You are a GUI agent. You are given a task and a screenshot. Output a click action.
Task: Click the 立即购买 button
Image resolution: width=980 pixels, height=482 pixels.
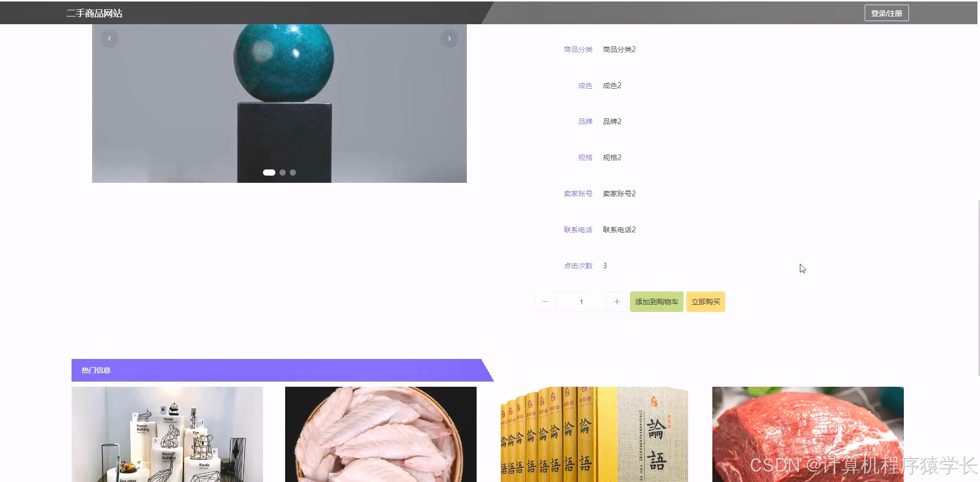coord(706,302)
